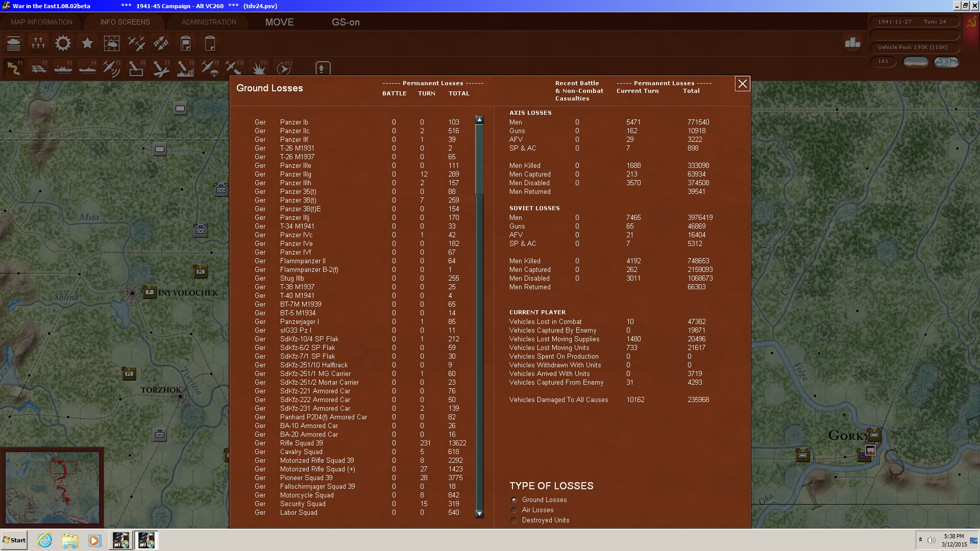Click the Vehicles Lost Moving Supplies entry

[554, 339]
